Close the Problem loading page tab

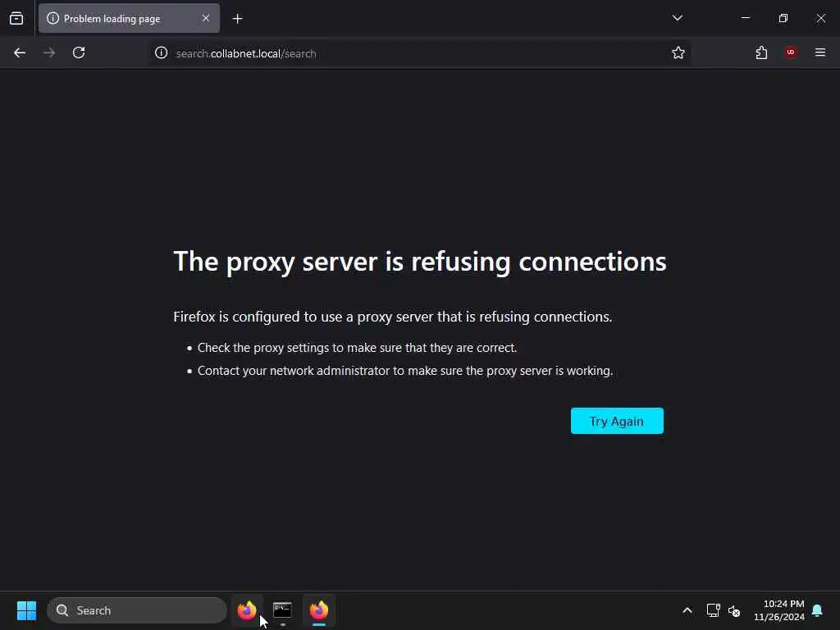206,18
